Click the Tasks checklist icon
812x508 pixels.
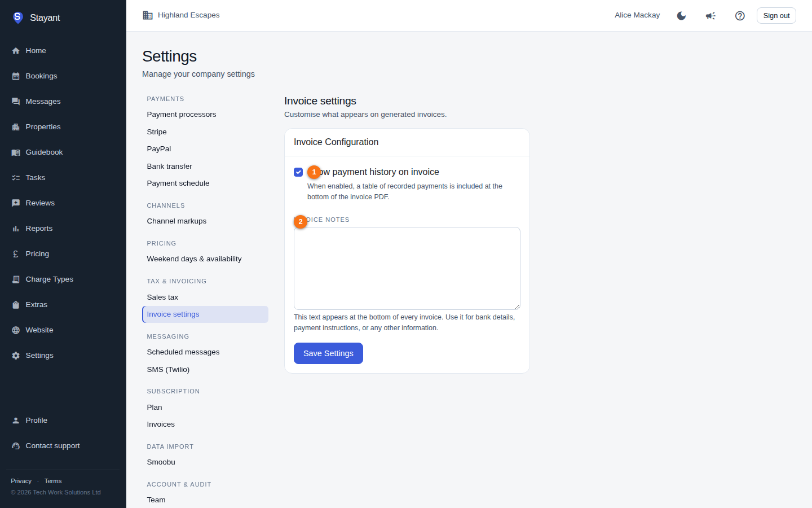16,178
